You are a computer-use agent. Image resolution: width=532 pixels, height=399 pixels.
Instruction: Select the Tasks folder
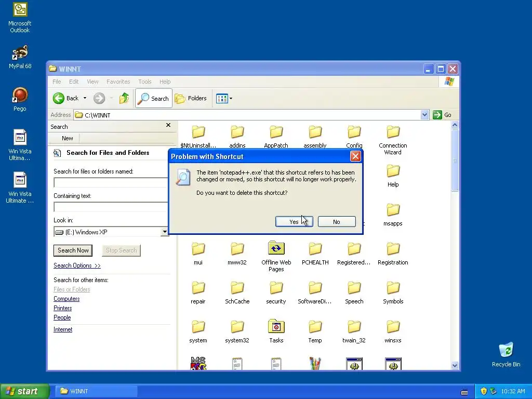pos(276,331)
